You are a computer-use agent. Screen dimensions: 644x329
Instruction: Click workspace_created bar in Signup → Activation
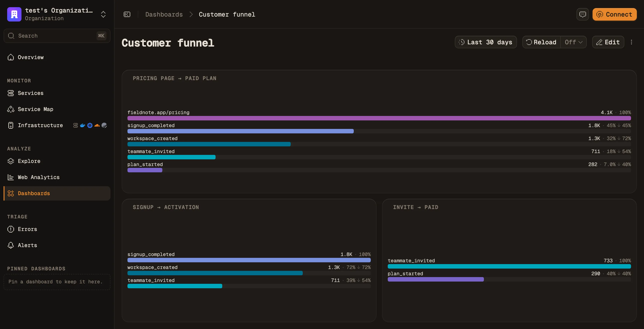coord(215,273)
